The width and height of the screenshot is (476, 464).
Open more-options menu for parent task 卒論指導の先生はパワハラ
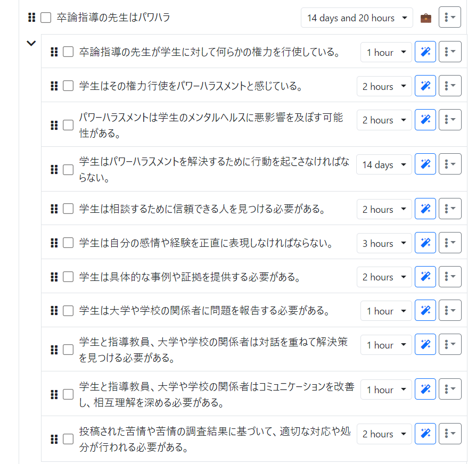coord(450,18)
